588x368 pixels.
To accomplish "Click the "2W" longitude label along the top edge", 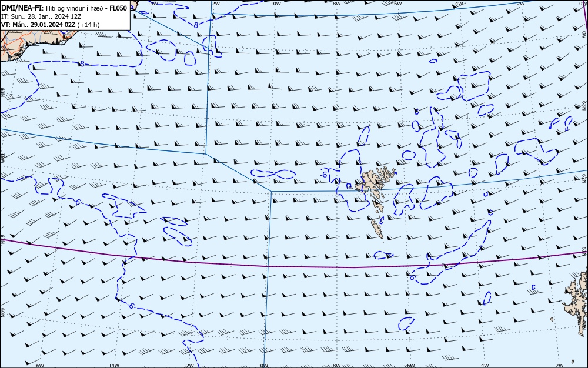I will pos(520,4).
